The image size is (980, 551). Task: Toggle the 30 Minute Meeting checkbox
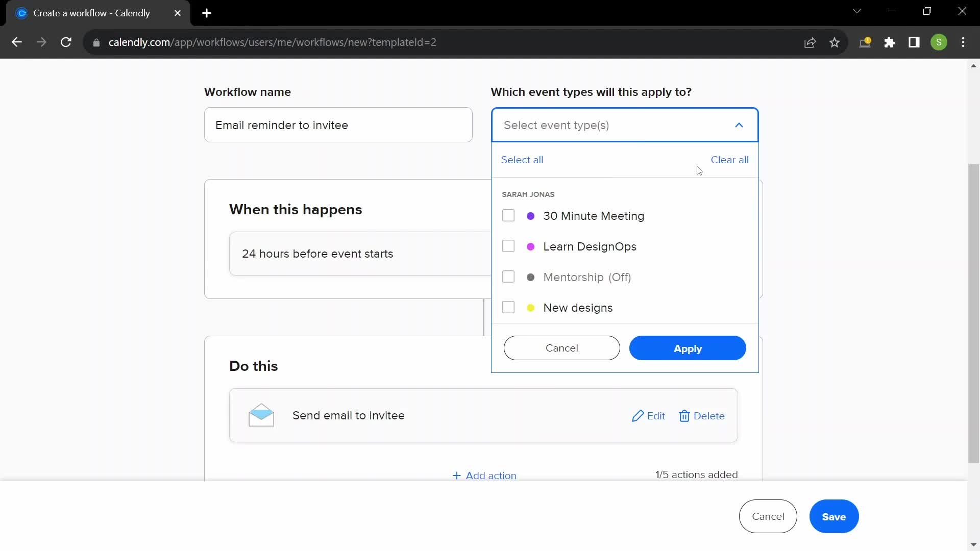pos(509,215)
